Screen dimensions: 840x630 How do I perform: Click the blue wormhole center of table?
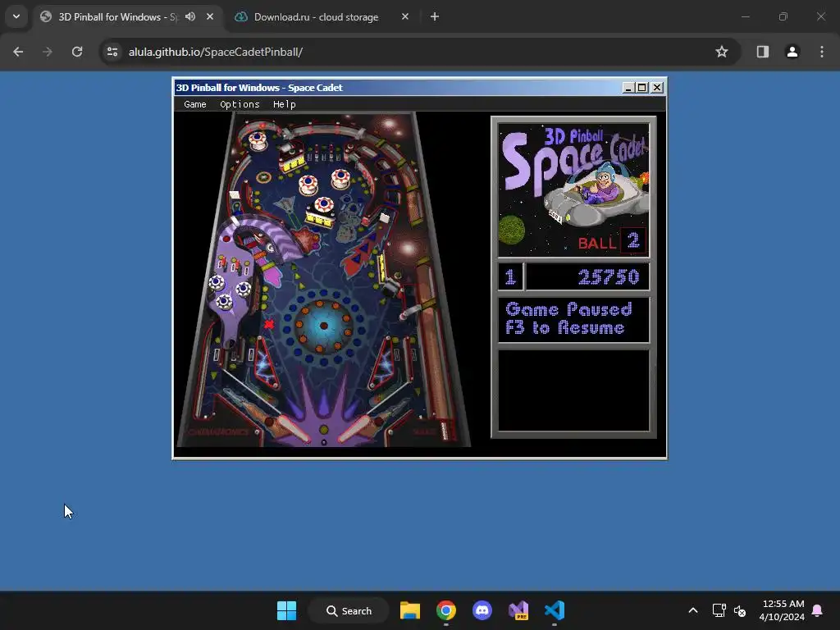323,326
